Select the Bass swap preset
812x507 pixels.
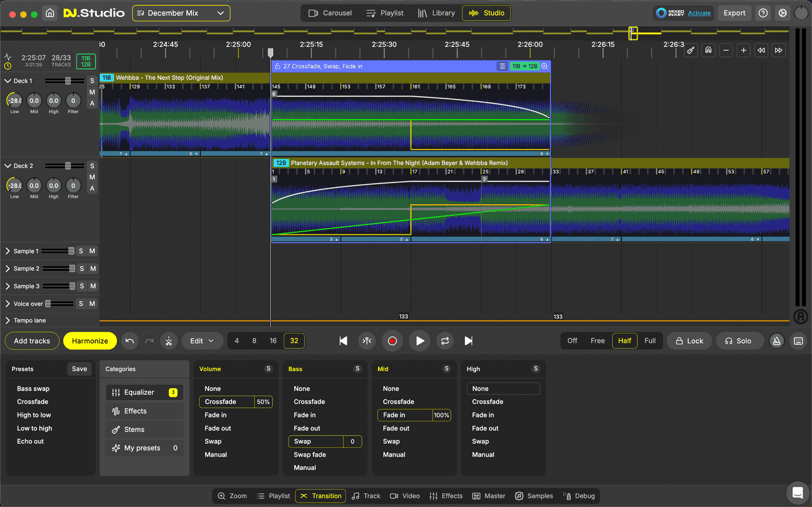coord(33,389)
